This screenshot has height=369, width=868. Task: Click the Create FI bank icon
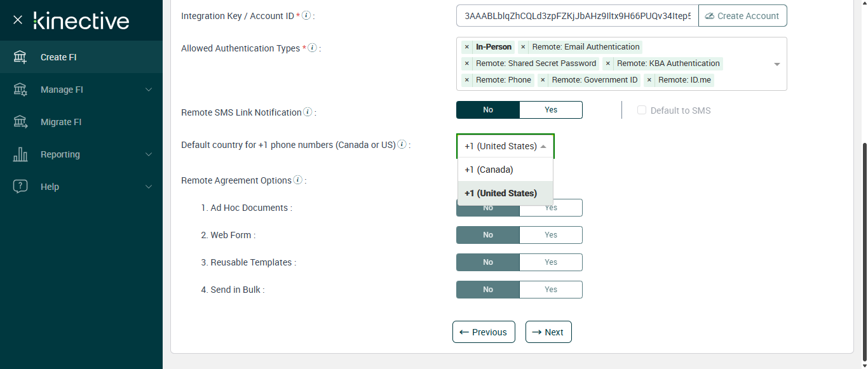click(20, 57)
